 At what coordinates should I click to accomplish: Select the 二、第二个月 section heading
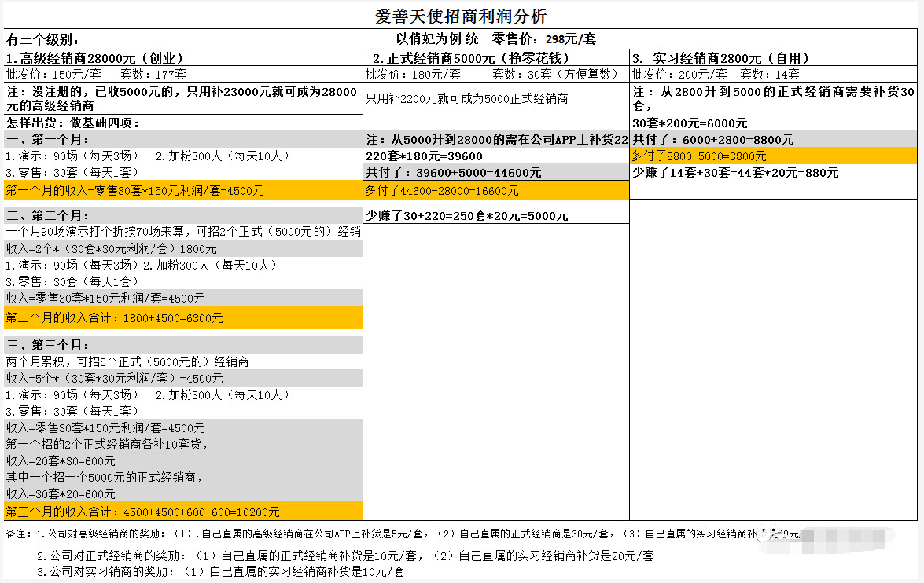click(x=47, y=214)
